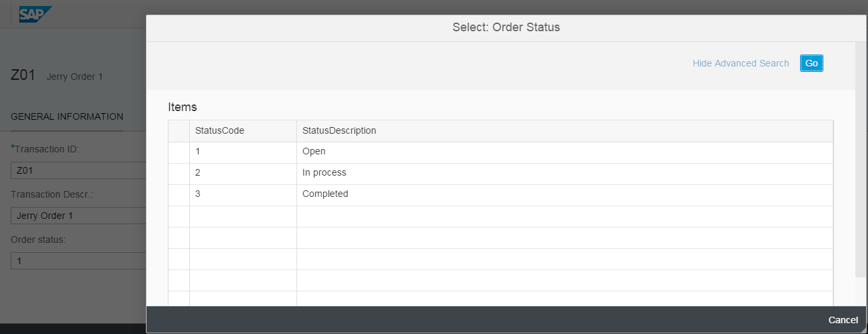This screenshot has width=868, height=334.
Task: Click the Go button
Action: coord(811,63)
